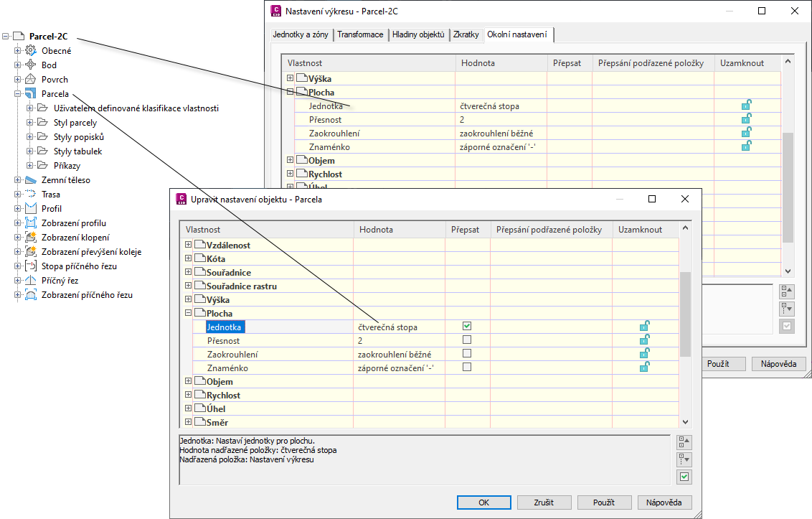The image size is (812, 519).
Task: Click lock icon for Zaokrouhlení in Parcela dialog
Action: 644,353
